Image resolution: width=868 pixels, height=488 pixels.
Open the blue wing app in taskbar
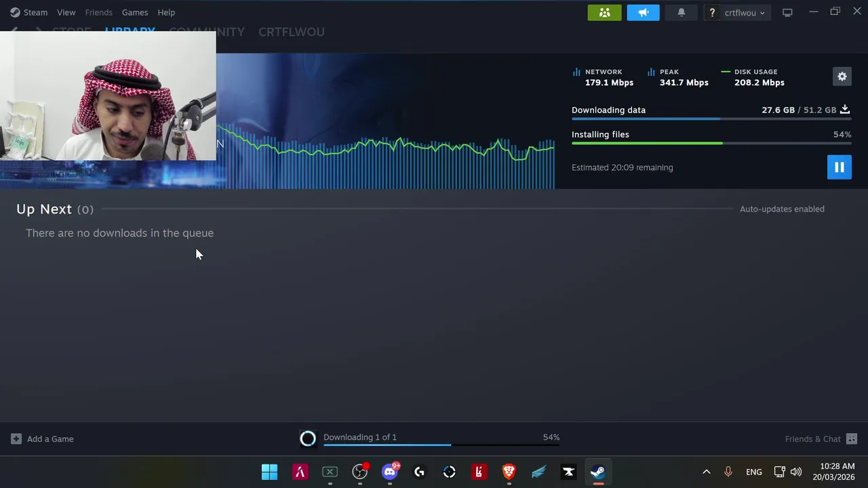[x=538, y=472]
